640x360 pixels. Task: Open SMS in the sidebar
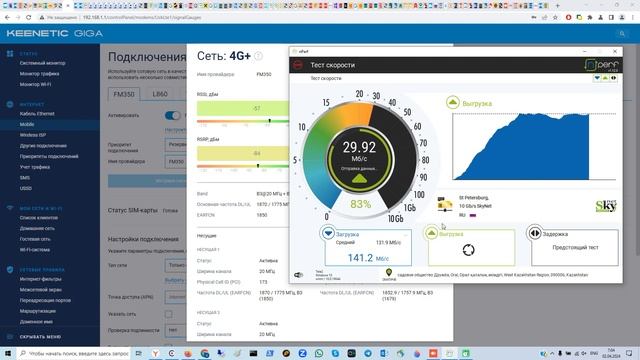(x=24, y=178)
